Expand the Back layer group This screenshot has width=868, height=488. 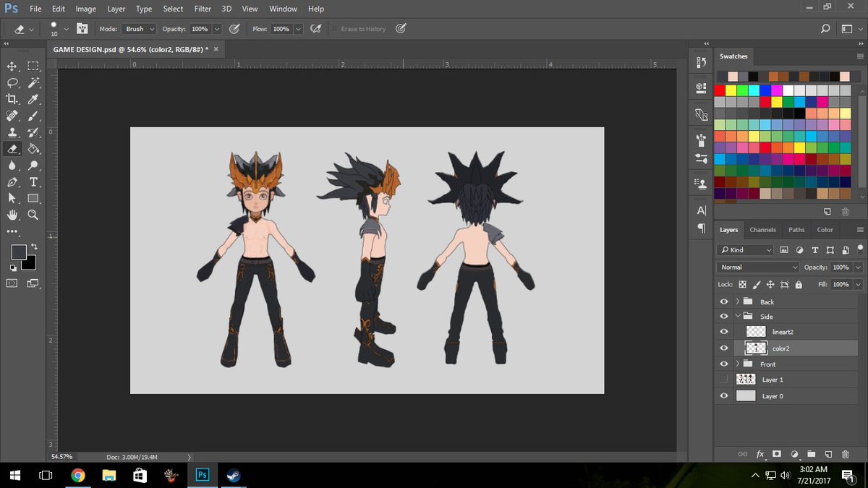point(738,301)
